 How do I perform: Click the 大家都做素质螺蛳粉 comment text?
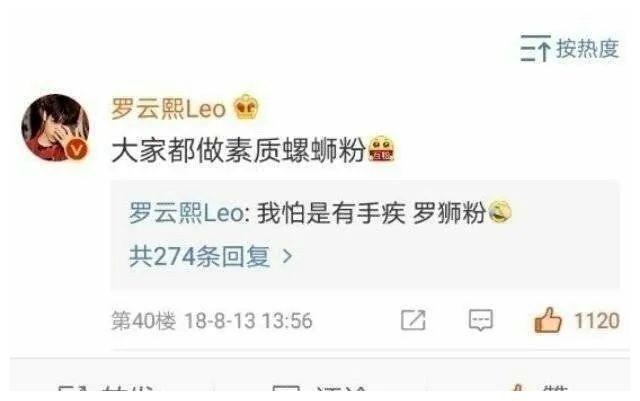(238, 151)
